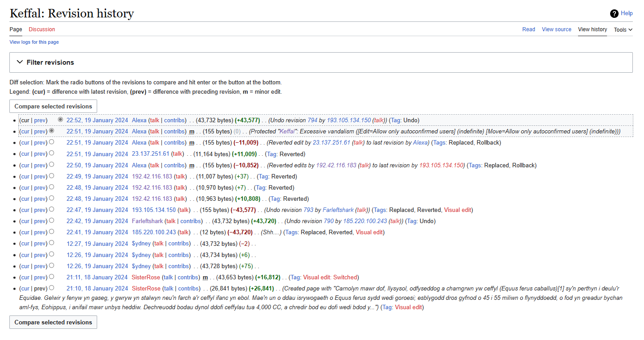This screenshot has width=644, height=340.
Task: Select the radio button for the 22:41 revision
Action: [52, 232]
